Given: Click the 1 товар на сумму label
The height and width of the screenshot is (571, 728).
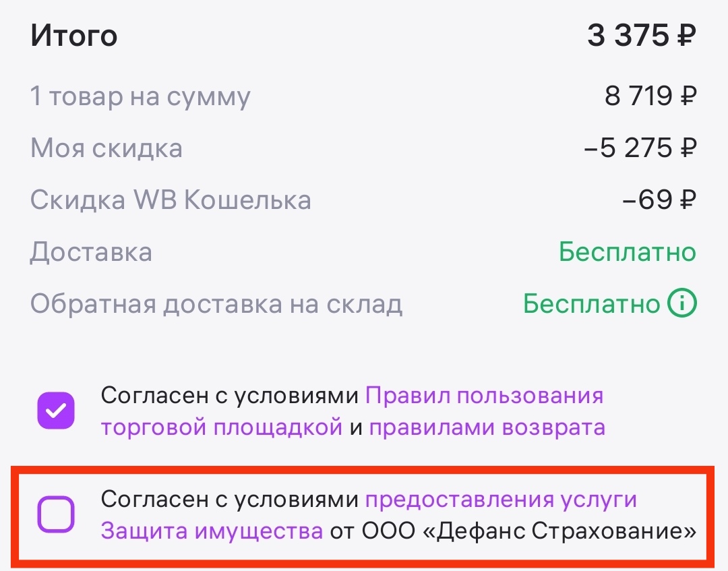Looking at the screenshot, I should pos(140,96).
